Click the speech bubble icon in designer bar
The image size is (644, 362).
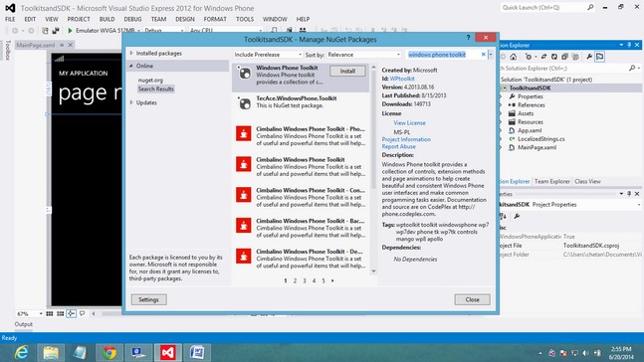point(83,313)
